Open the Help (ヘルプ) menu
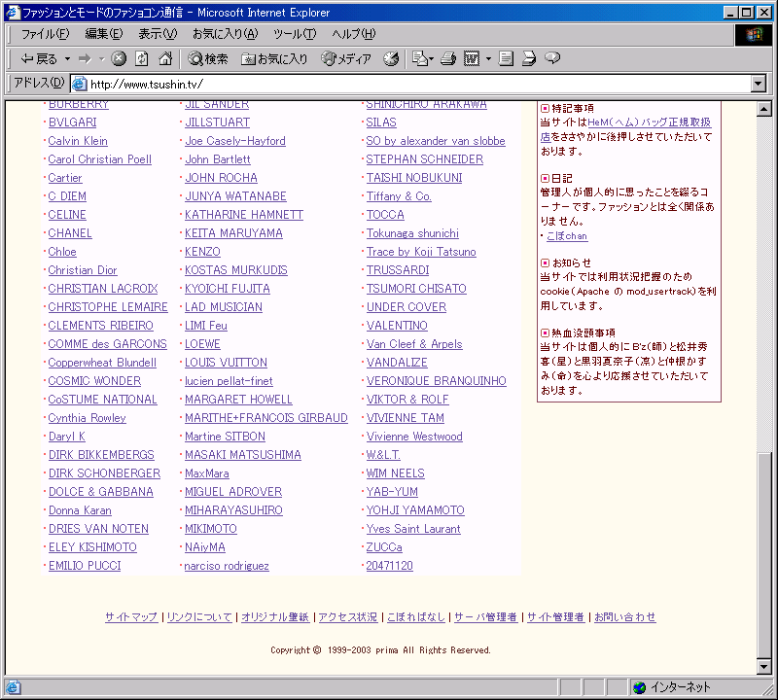778x700 pixels. 353,34
